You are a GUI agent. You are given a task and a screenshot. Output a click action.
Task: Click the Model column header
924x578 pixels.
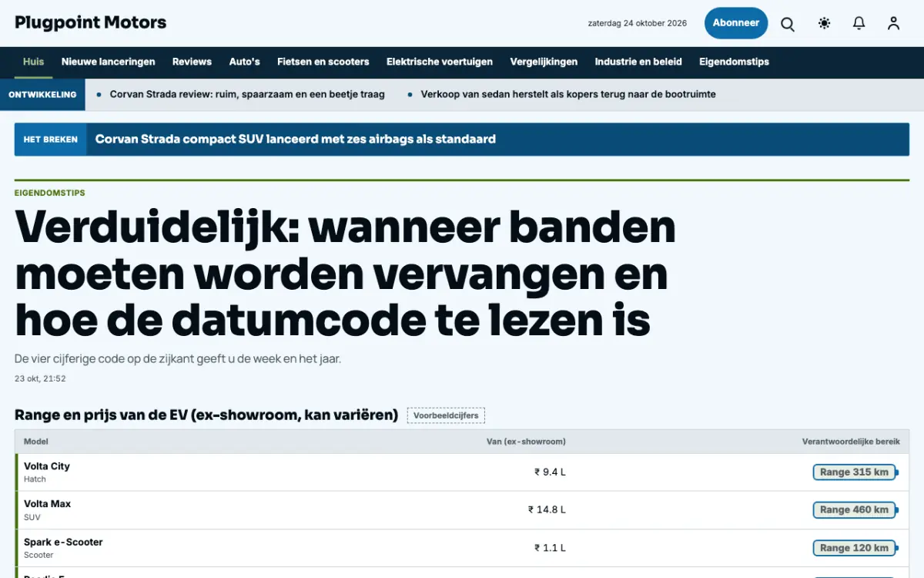35,442
